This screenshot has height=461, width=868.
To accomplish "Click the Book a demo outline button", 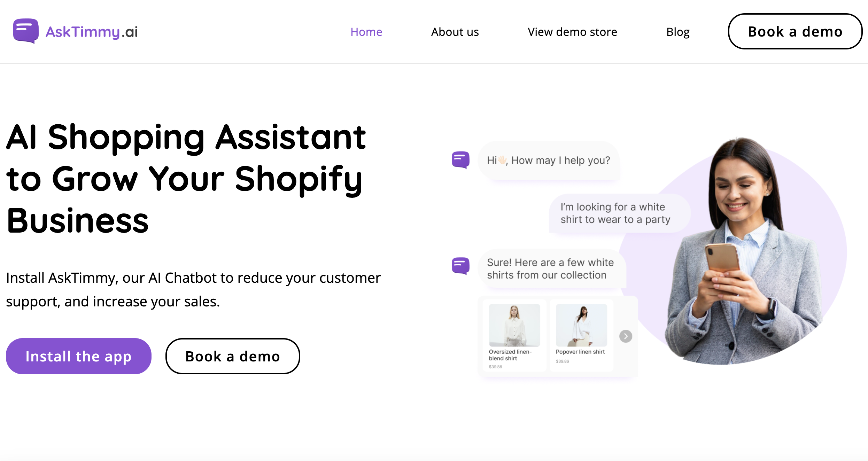I will pyautogui.click(x=233, y=356).
